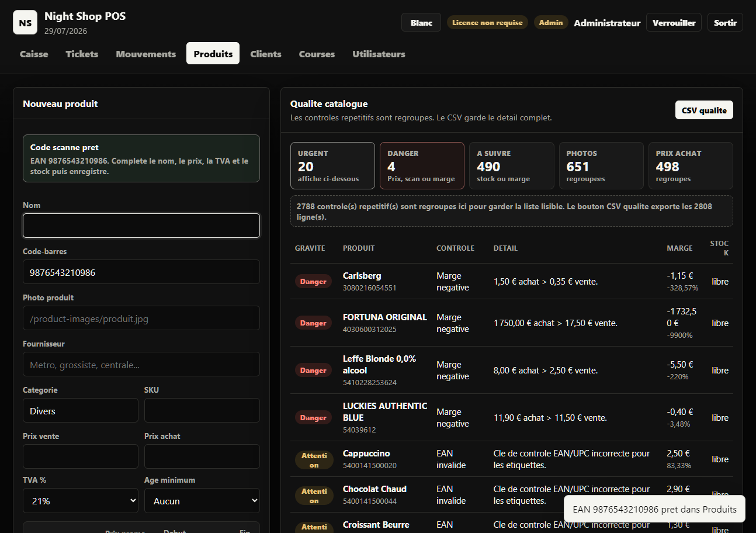Image resolution: width=756 pixels, height=533 pixels.
Task: Switch to the Utilisateurs tab
Action: pyautogui.click(x=379, y=54)
